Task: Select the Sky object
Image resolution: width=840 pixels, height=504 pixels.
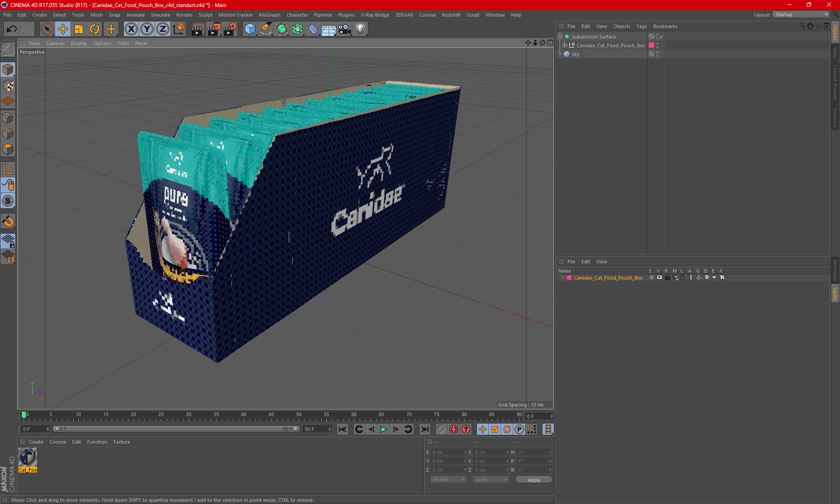Action: click(575, 54)
